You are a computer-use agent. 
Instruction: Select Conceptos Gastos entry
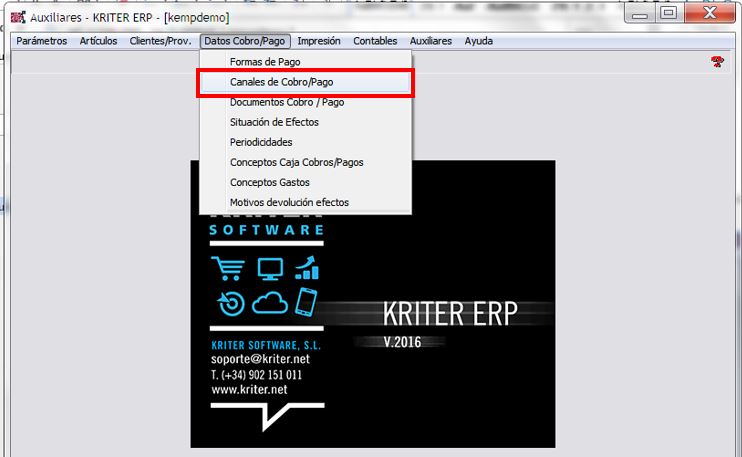point(305,183)
